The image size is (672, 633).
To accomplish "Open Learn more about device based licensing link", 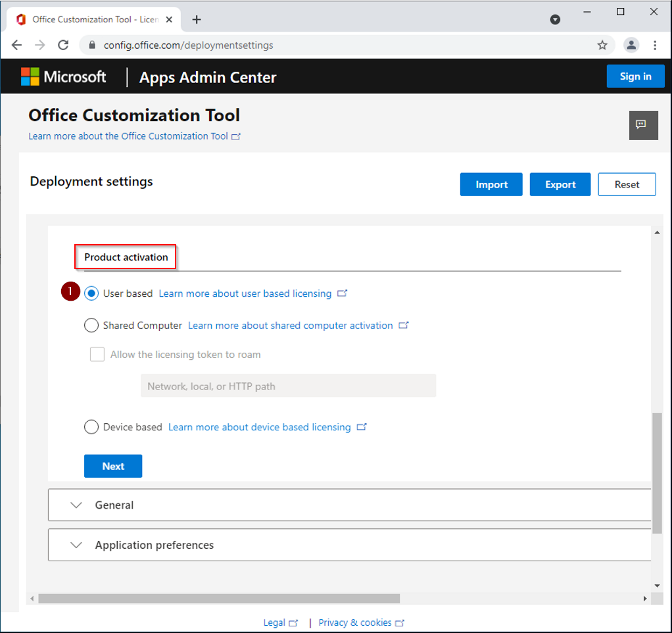I will 260,428.
